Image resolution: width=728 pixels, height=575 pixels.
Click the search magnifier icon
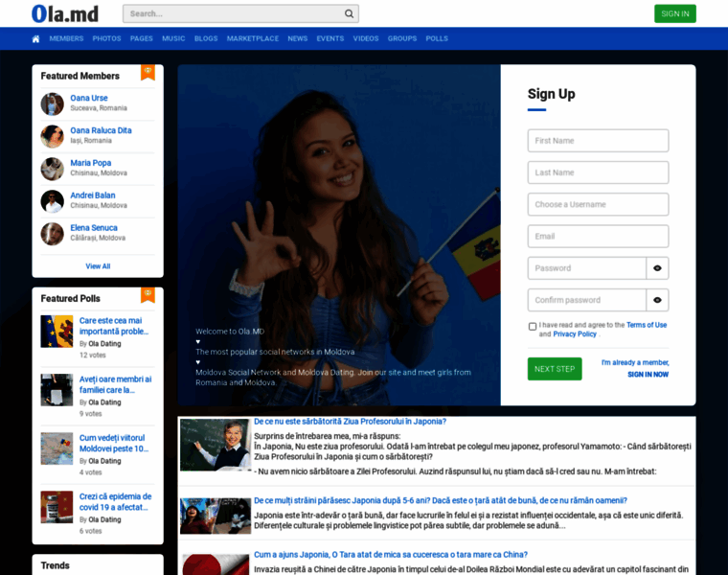[x=349, y=14]
